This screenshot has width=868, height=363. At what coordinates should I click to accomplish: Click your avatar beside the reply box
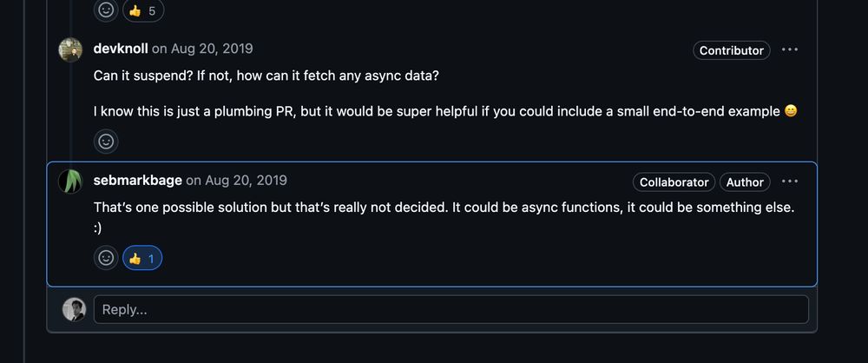coord(74,309)
